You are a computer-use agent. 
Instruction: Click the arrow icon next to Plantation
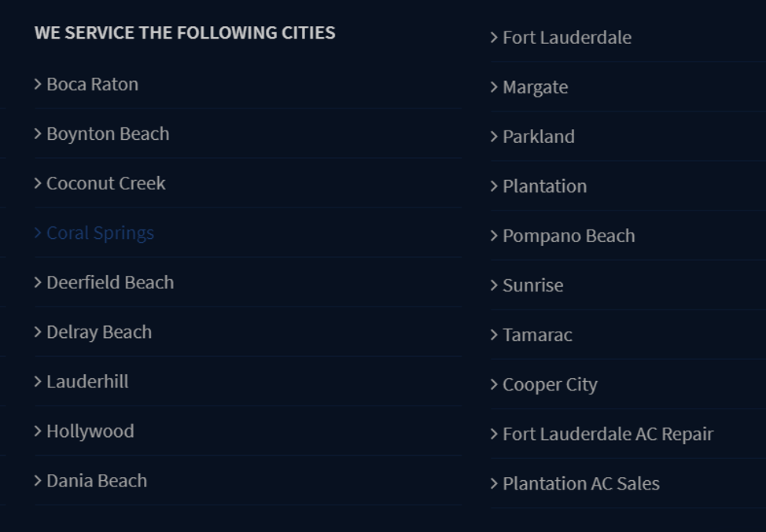point(494,186)
